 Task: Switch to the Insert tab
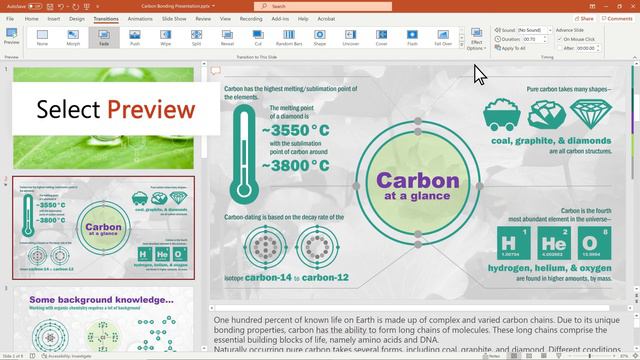coord(53,19)
